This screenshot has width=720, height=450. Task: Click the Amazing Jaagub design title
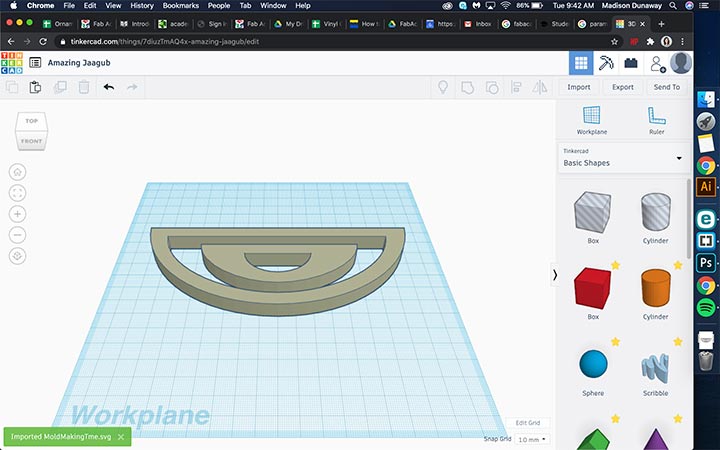click(x=79, y=63)
